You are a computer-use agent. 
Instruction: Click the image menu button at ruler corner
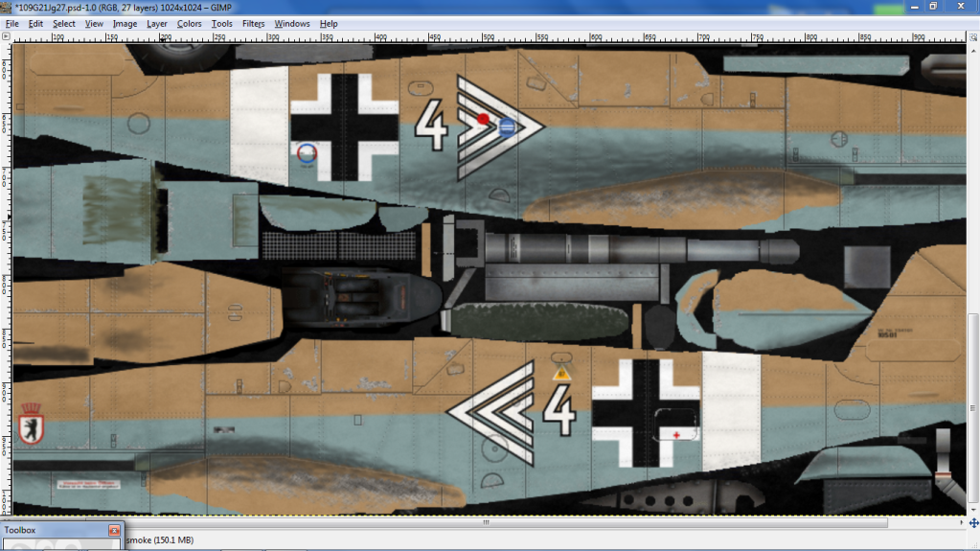coord(6,37)
